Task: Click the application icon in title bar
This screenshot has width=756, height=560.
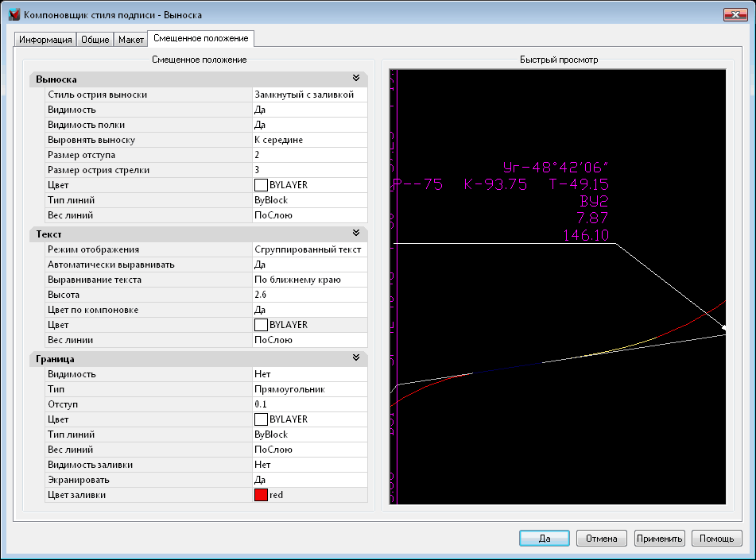Action: point(14,15)
